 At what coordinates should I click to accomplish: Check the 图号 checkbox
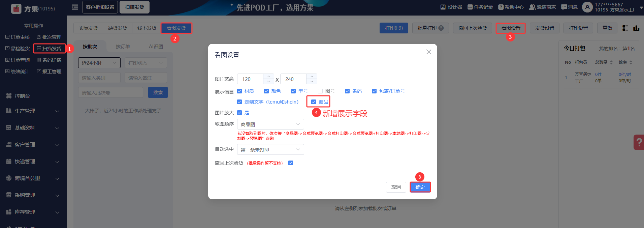320,91
